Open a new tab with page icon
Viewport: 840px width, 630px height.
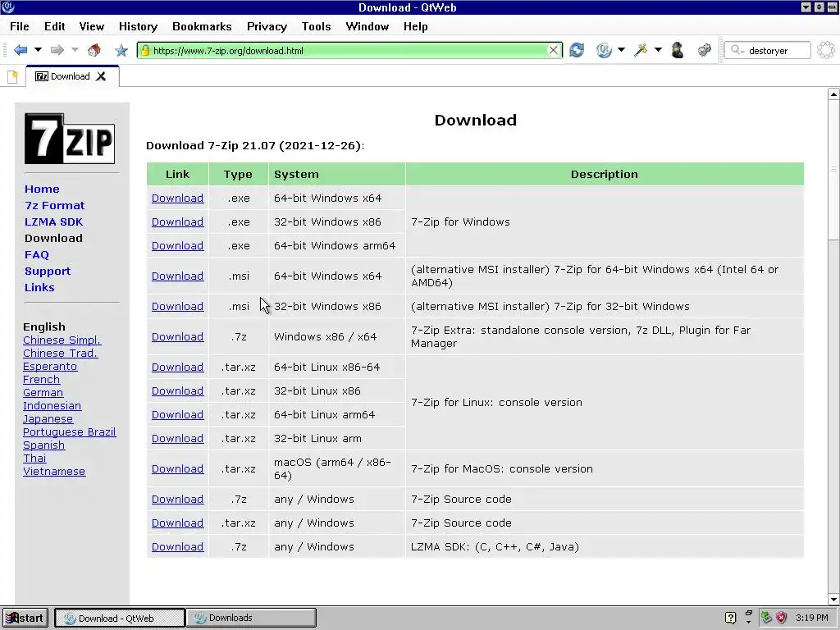(x=12, y=76)
